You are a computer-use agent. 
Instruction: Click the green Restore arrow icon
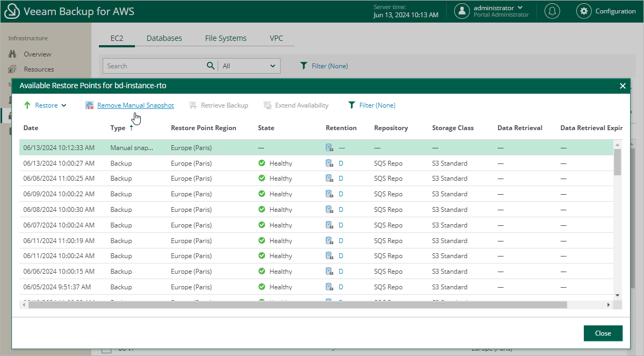pyautogui.click(x=27, y=105)
